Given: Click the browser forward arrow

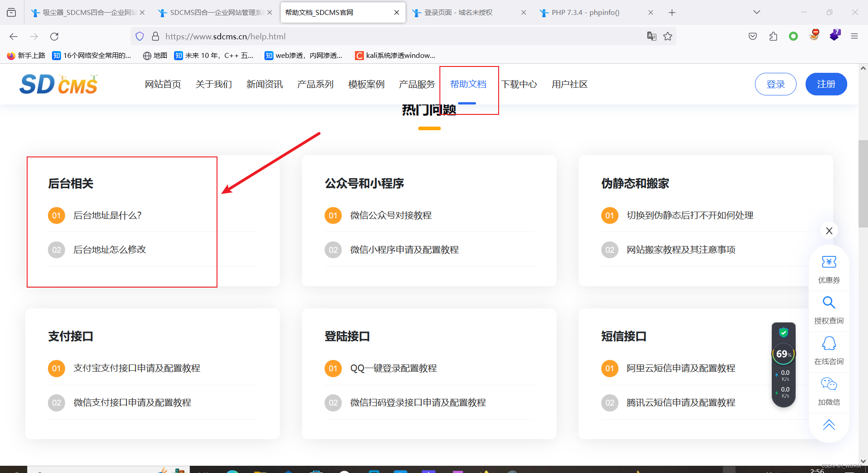Looking at the screenshot, I should pyautogui.click(x=34, y=36).
